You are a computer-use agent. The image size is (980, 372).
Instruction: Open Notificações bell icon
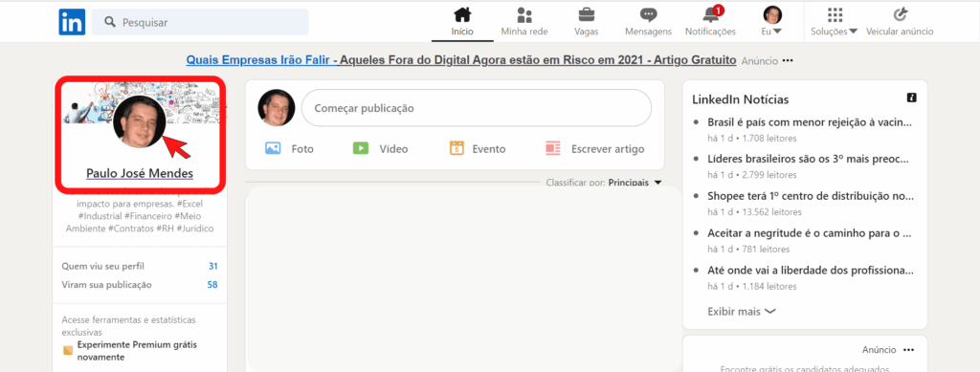(711, 15)
